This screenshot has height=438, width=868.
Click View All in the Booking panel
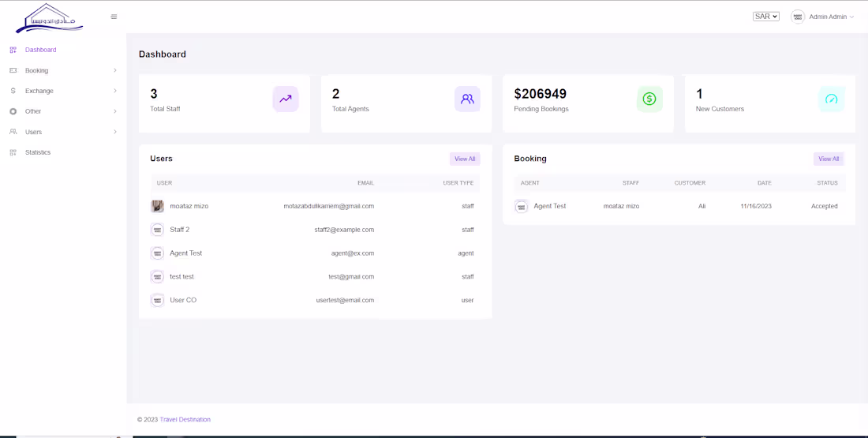point(829,159)
